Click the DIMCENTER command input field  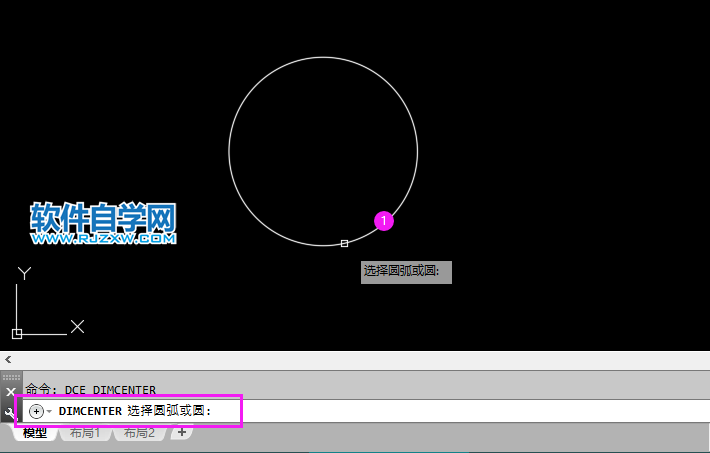366,411
